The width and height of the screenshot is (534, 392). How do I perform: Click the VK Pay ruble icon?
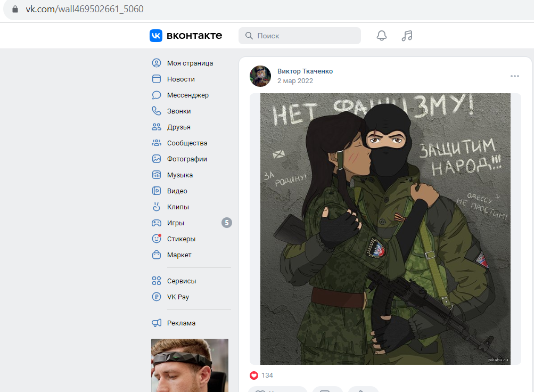pos(157,297)
